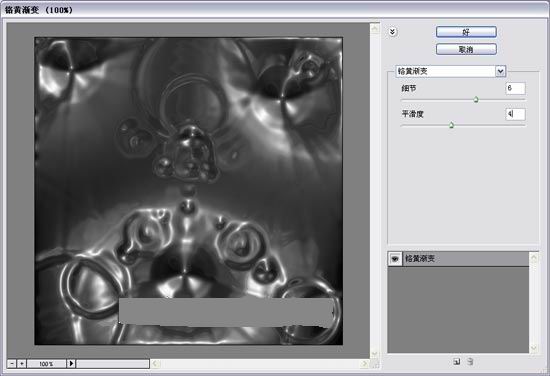Click preview horizontal scrollbar right arrow
550x376 pixels.
(x=365, y=364)
